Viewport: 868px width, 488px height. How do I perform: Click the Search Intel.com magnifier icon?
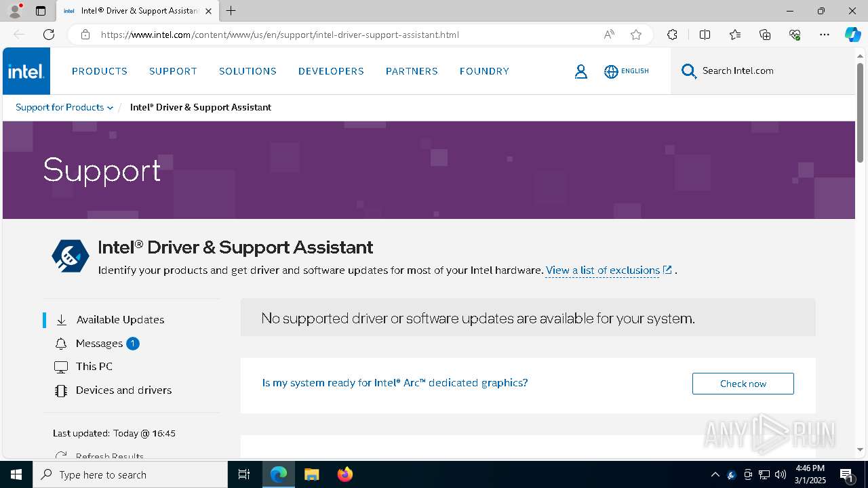coord(689,71)
